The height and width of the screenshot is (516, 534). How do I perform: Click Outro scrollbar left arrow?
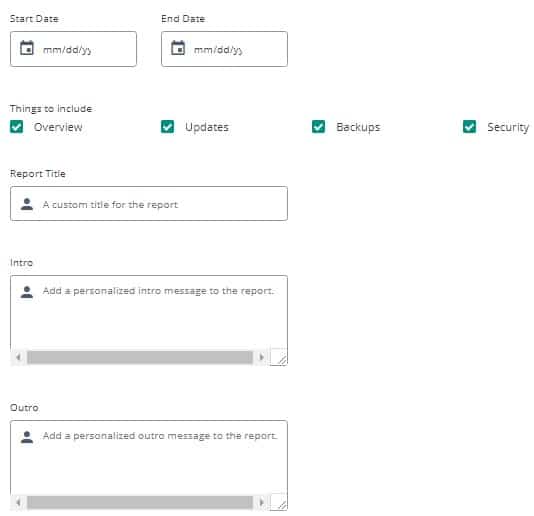click(x=18, y=502)
